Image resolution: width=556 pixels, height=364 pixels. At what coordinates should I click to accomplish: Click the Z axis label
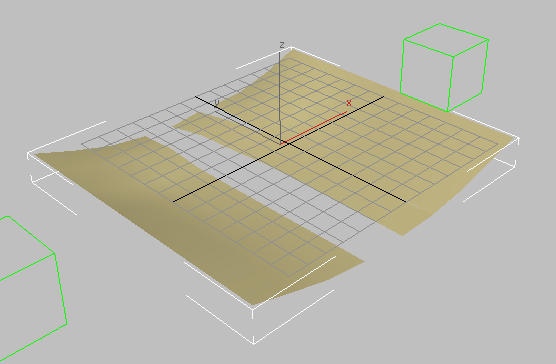pyautogui.click(x=282, y=45)
